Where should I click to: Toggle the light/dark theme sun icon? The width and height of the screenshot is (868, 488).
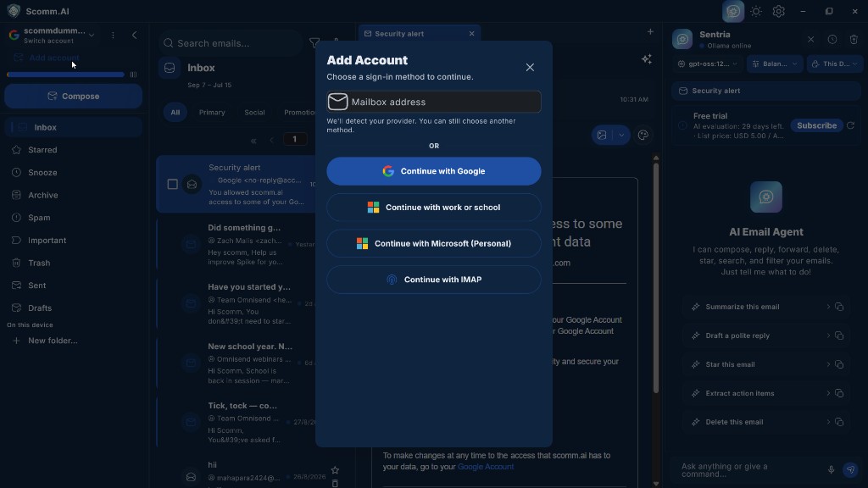(x=756, y=11)
